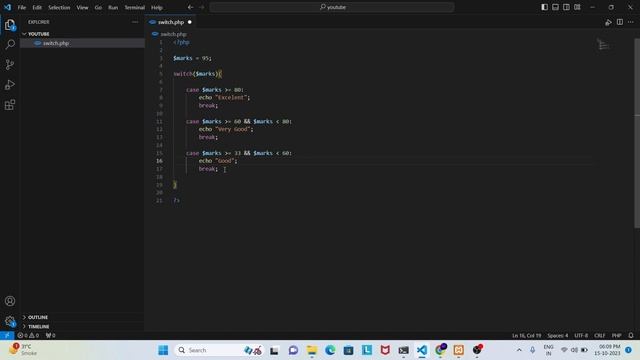Viewport: 640px width, 360px height.
Task: Click the VS Code icon in the taskbar
Action: point(422,350)
